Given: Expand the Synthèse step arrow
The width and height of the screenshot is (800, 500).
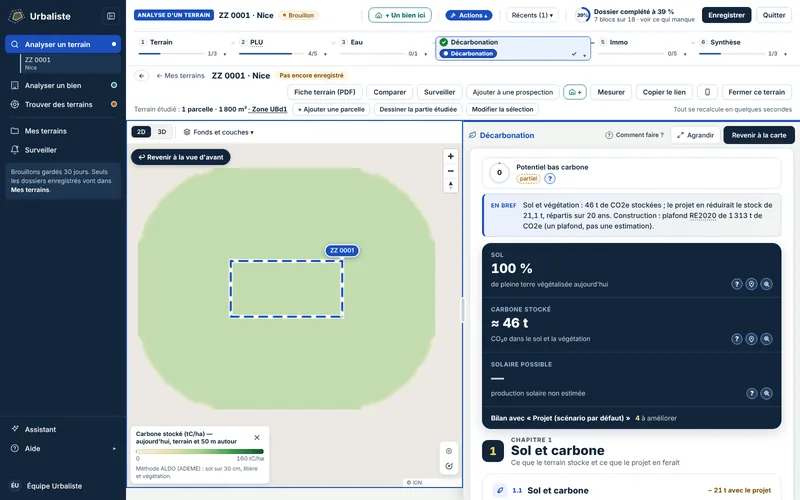Looking at the screenshot, I should [786, 54].
